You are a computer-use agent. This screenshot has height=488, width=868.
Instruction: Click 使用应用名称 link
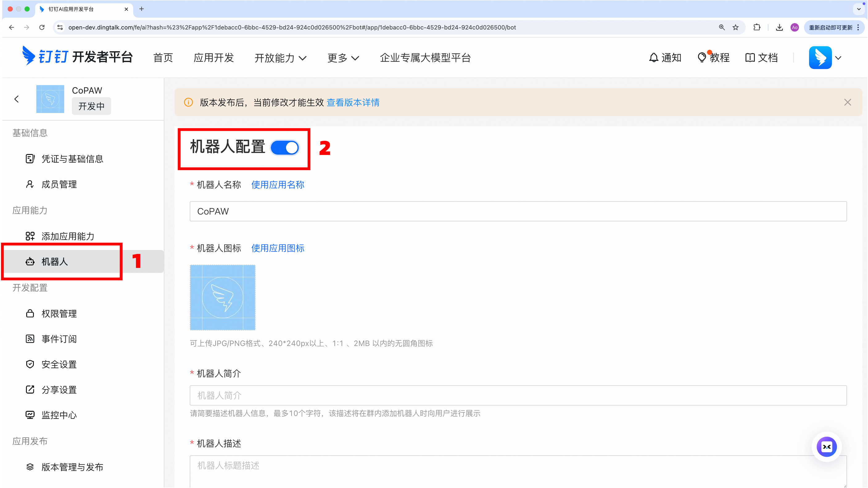click(278, 185)
